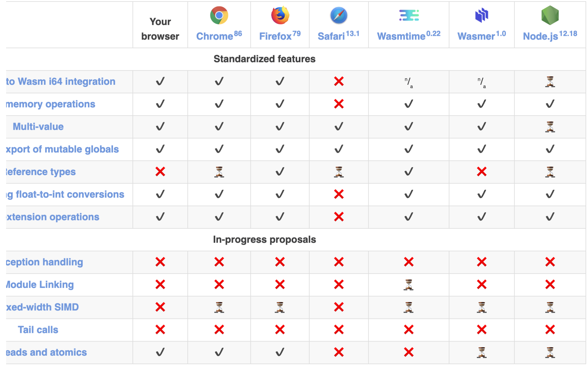Click Wasmer red cross in Reference types row
588x366 pixels.
tap(482, 172)
